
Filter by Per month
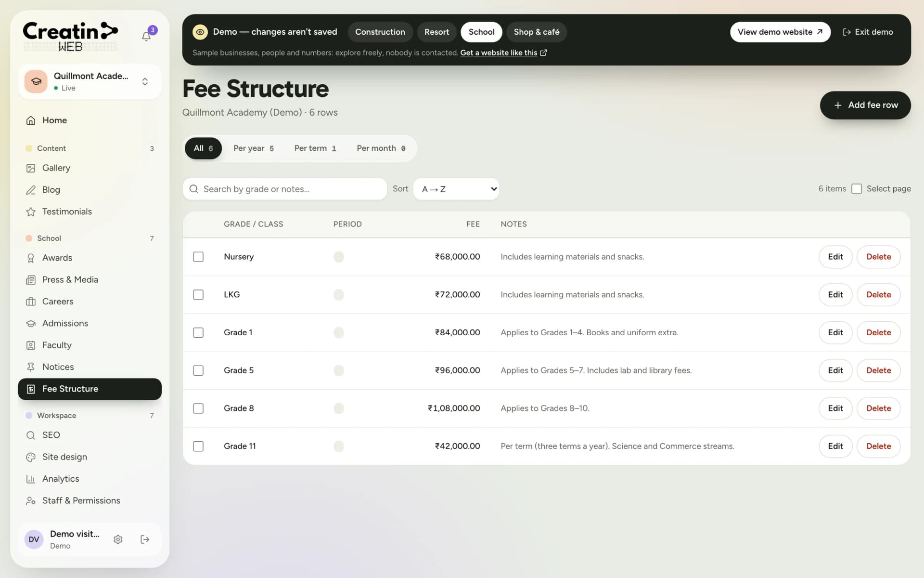[381, 148]
